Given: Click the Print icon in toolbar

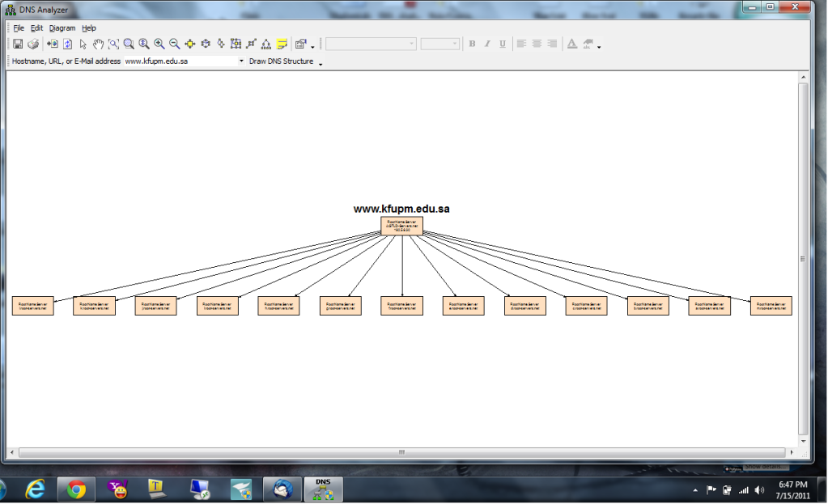Looking at the screenshot, I should (33, 44).
